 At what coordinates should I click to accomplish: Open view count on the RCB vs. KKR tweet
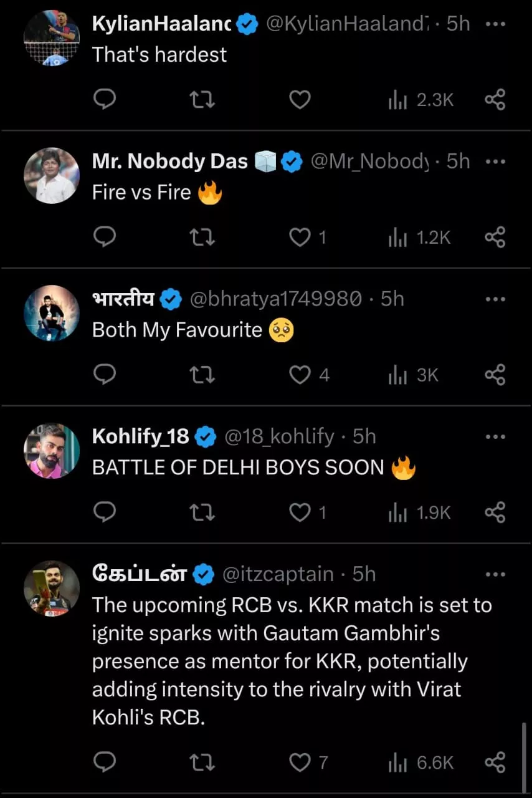coord(421,762)
